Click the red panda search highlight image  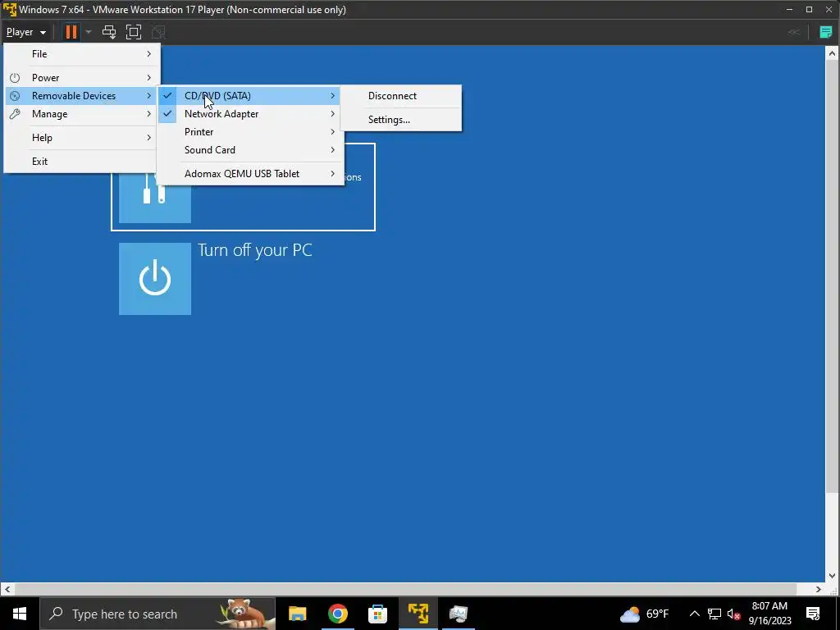pyautogui.click(x=246, y=614)
